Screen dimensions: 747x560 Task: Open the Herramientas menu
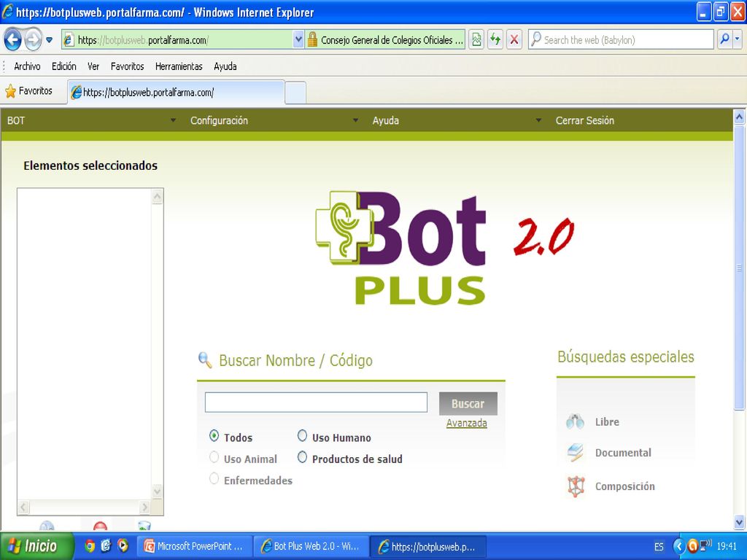pyautogui.click(x=179, y=66)
